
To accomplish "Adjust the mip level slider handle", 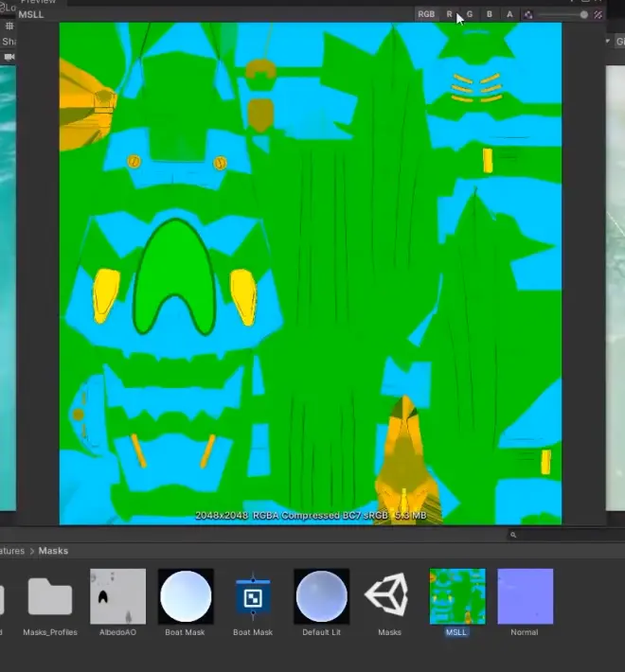I will [584, 14].
